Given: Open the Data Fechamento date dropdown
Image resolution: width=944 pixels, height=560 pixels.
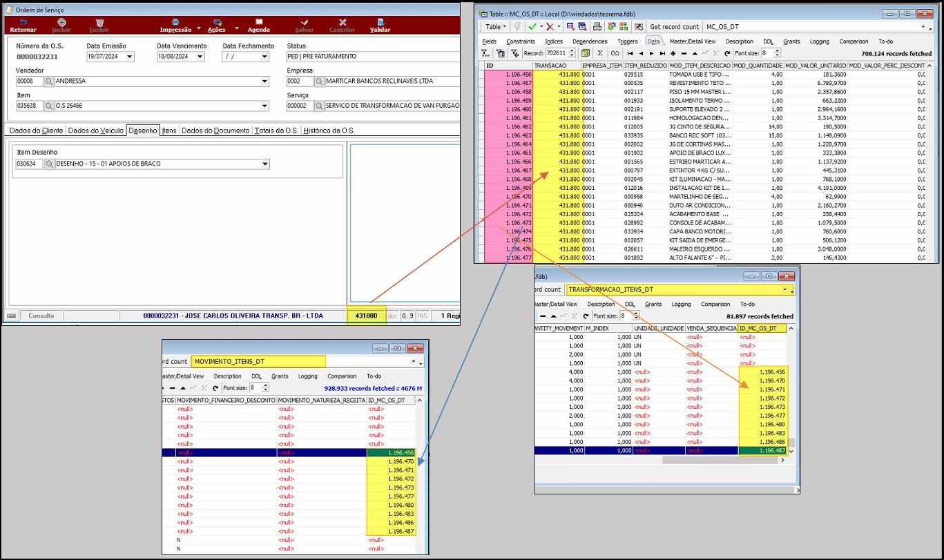Looking at the screenshot, I should (x=264, y=57).
